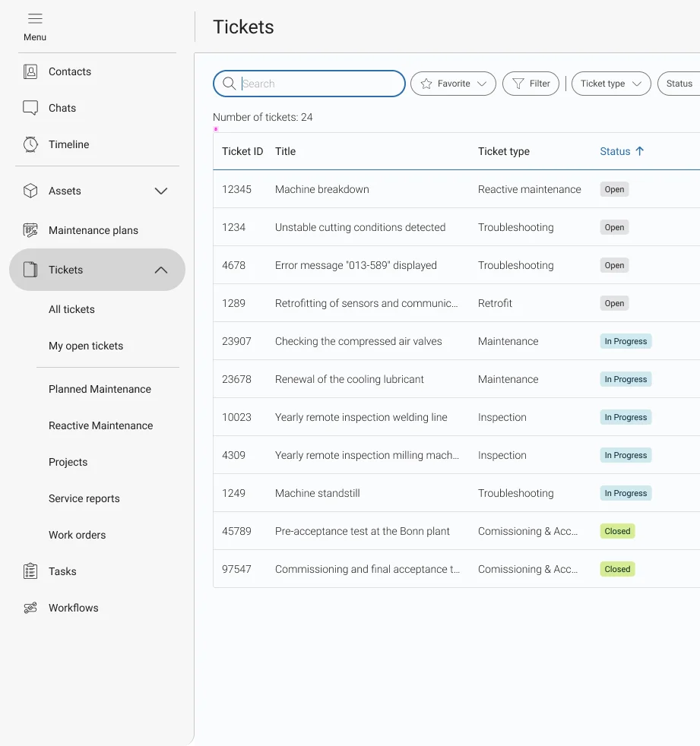The height and width of the screenshot is (746, 700).
Task: Click ticket ID 4678 cell
Action: pos(233,265)
